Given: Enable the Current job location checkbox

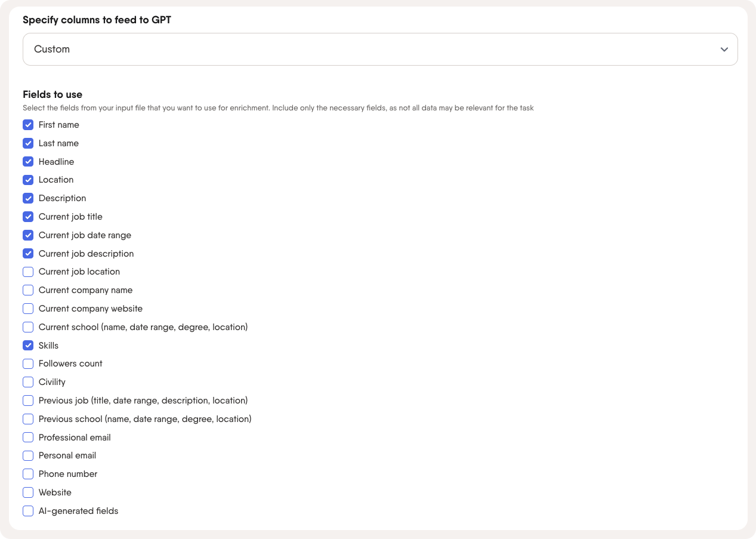Looking at the screenshot, I should pyautogui.click(x=28, y=272).
